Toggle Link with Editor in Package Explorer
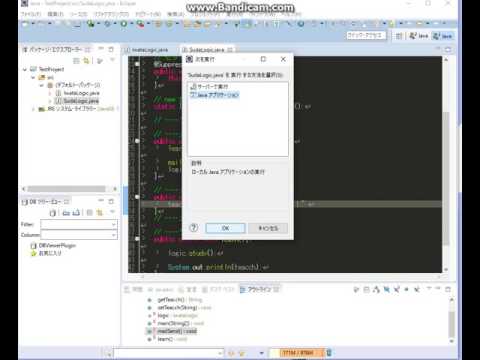Image resolution: width=480 pixels, height=360 pixels. click(86, 61)
